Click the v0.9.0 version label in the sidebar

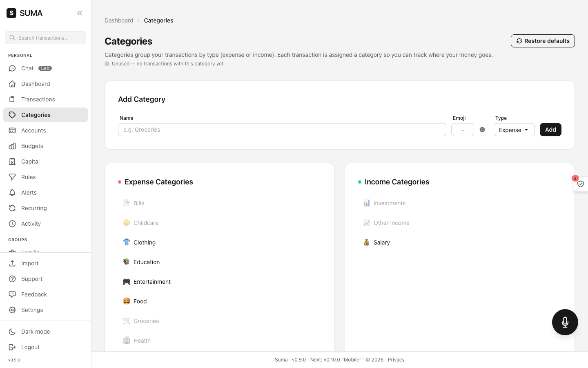[14, 360]
